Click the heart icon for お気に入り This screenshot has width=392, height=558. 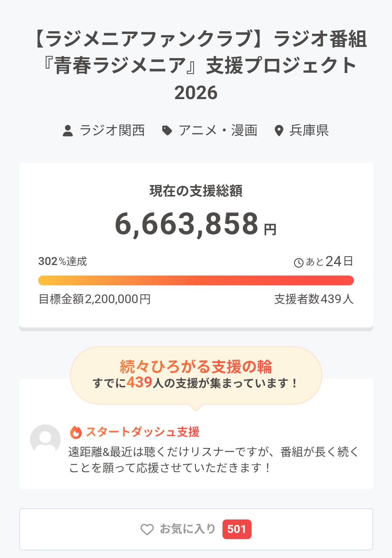(147, 529)
